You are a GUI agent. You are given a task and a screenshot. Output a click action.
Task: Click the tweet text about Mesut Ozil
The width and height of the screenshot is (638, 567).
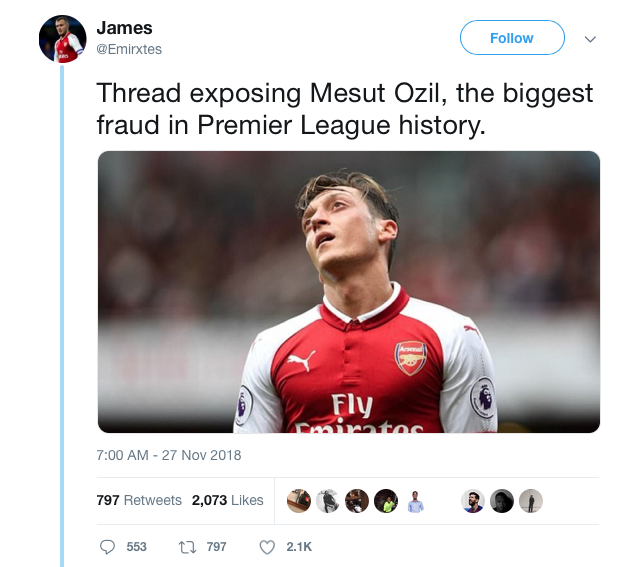(345, 110)
